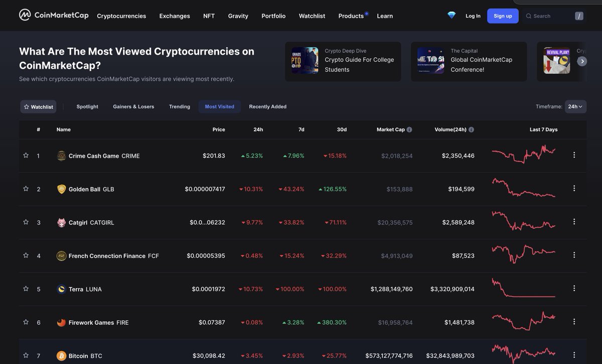
Task: Open the three-dot menu for Golden Ball
Action: pyautogui.click(x=574, y=189)
